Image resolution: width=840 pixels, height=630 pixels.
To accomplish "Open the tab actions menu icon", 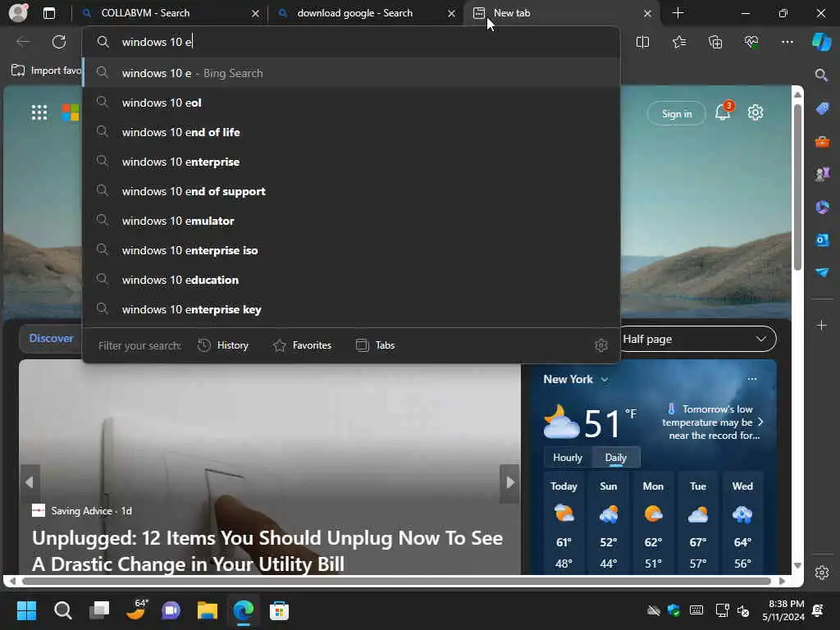I will click(48, 13).
